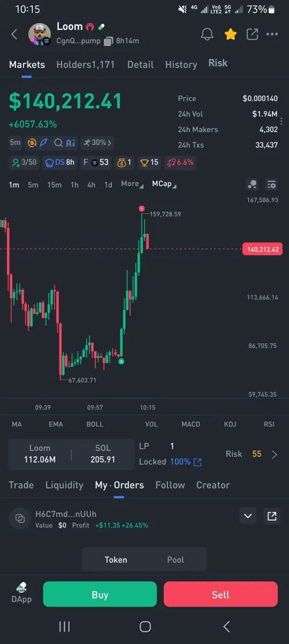Open the three-dot more menu
289x644 pixels.
(272, 34)
